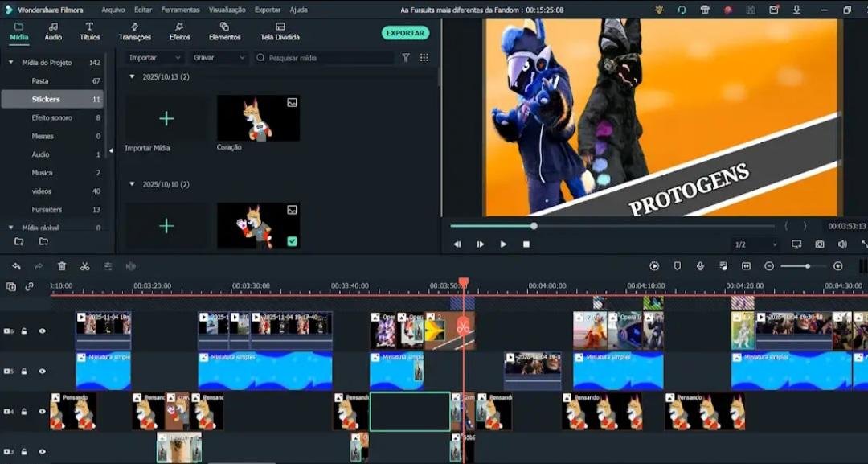868x464 pixels.
Task: Open the Importar dropdown
Action: click(x=154, y=58)
